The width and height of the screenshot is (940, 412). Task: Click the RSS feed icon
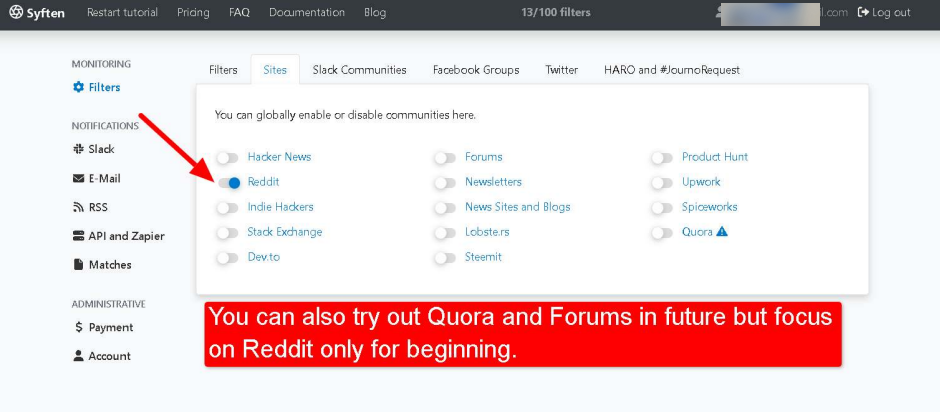(x=78, y=207)
